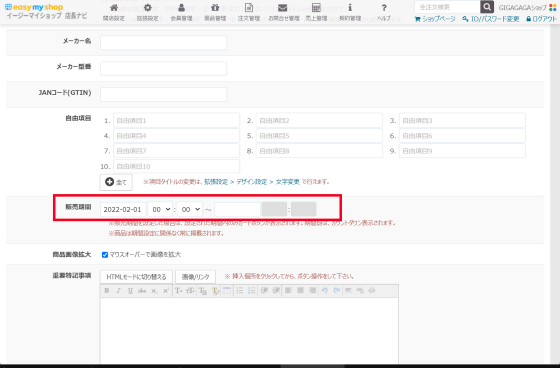This screenshot has height=368, width=560.
Task: Click the 自由項目5 input field
Action: (319, 136)
